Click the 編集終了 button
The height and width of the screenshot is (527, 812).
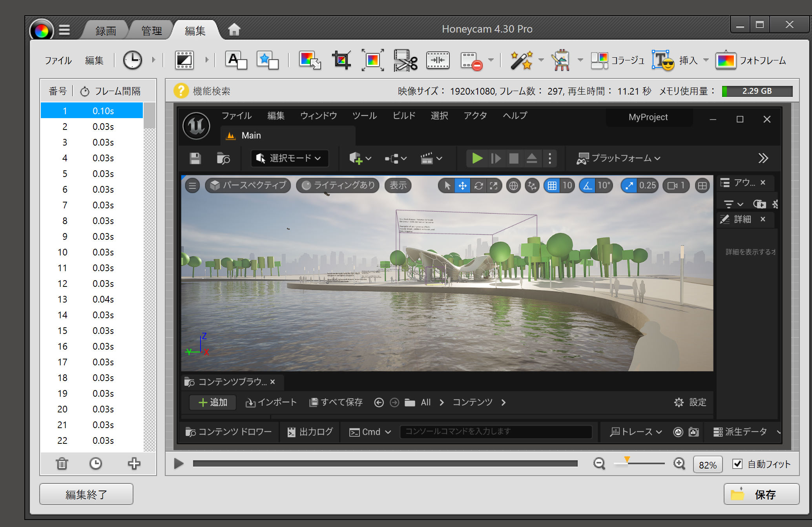click(x=86, y=494)
